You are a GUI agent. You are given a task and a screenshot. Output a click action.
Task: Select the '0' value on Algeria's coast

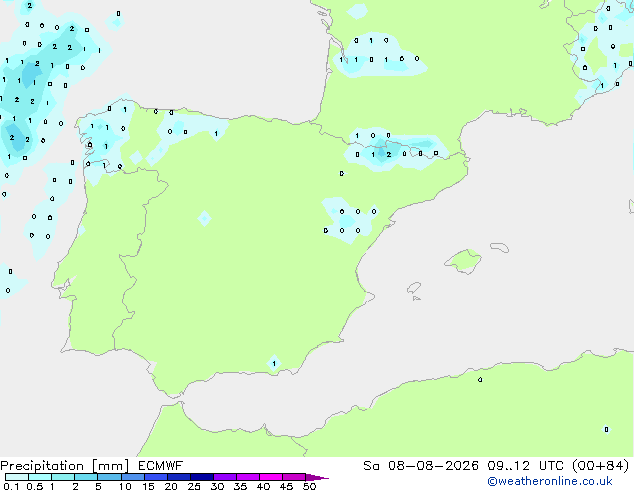click(x=480, y=379)
